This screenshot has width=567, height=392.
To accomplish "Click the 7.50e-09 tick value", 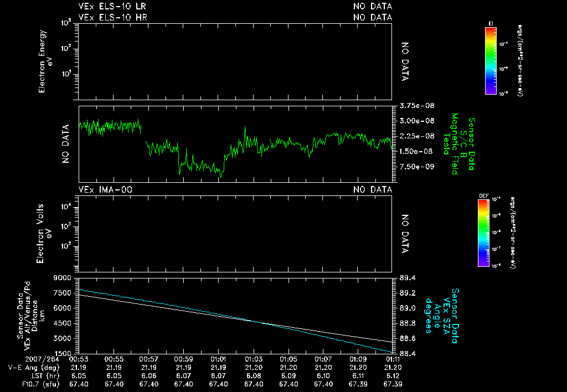I will pyautogui.click(x=417, y=167).
